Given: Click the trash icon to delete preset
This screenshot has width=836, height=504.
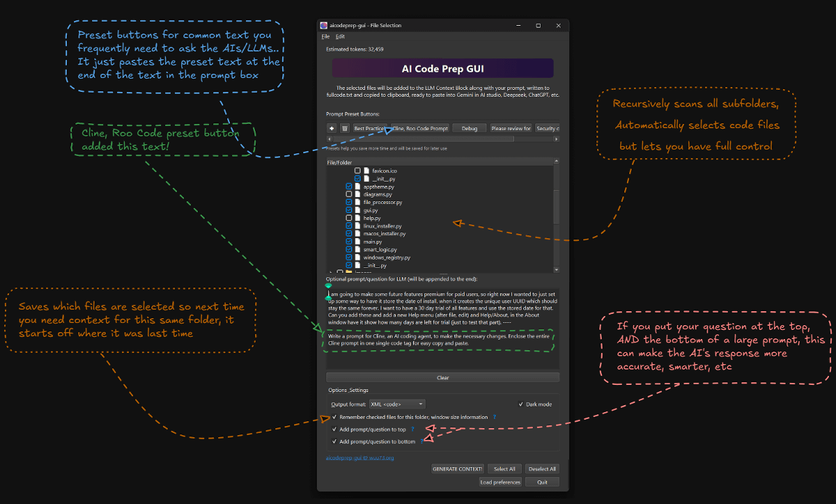Looking at the screenshot, I should click(x=344, y=128).
